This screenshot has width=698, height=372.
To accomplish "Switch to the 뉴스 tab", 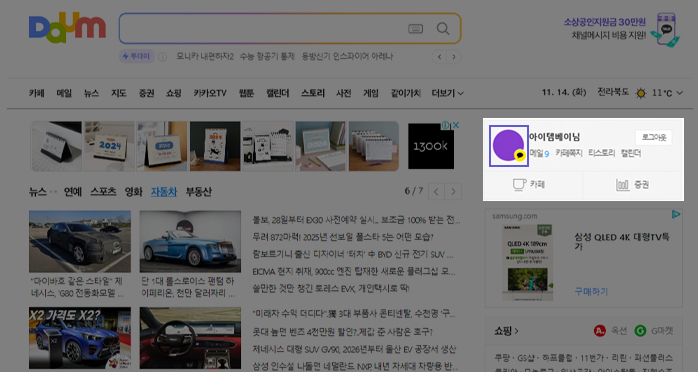I will (38, 192).
